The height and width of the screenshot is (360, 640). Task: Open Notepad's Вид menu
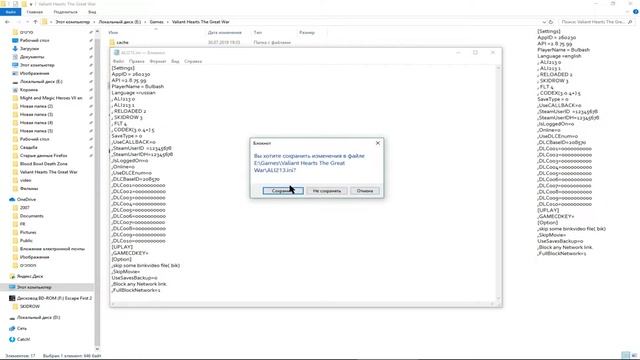pos(175,61)
